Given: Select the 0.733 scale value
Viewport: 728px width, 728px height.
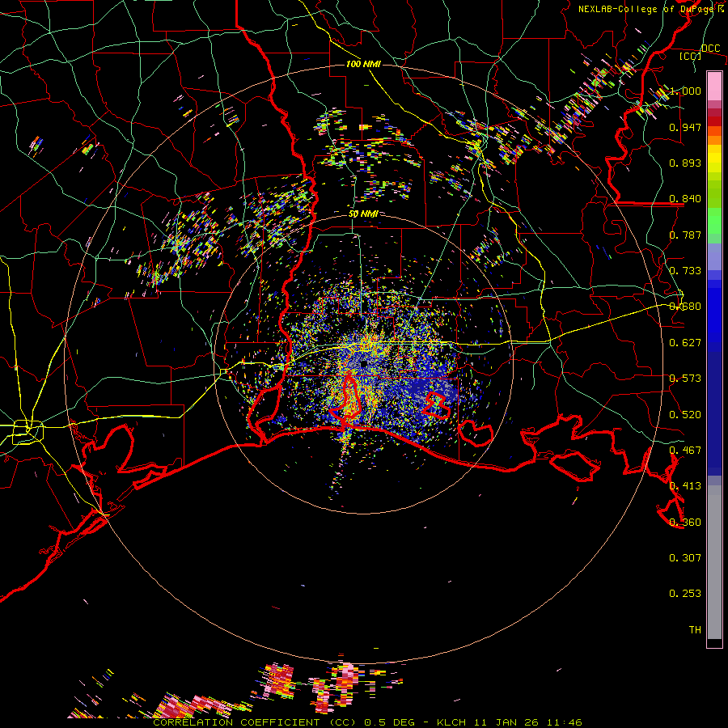Looking at the screenshot, I should point(685,271).
